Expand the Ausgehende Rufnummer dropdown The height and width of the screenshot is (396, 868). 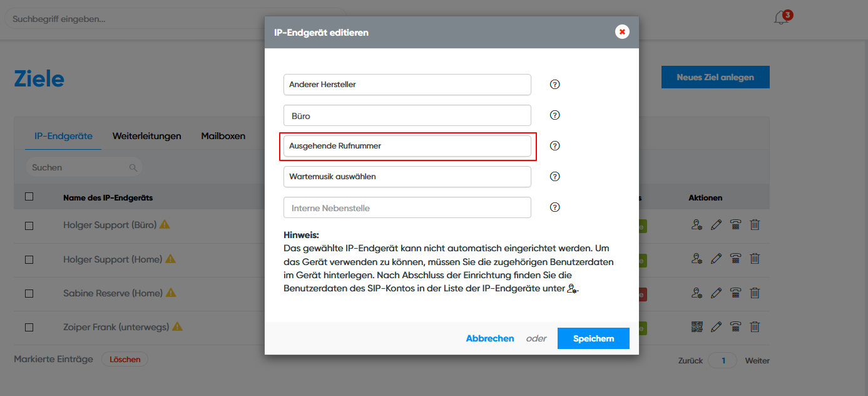tap(407, 146)
